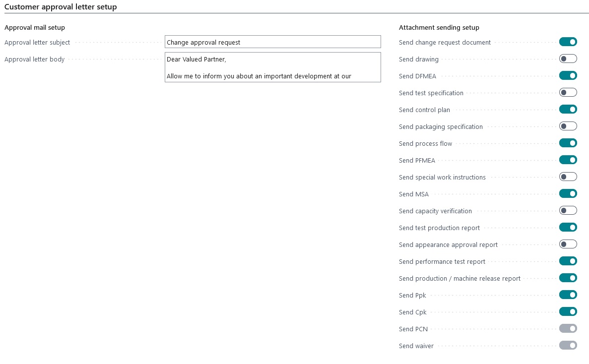The width and height of the screenshot is (589, 364).
Task: Enable Send drawing toggle
Action: 568,59
